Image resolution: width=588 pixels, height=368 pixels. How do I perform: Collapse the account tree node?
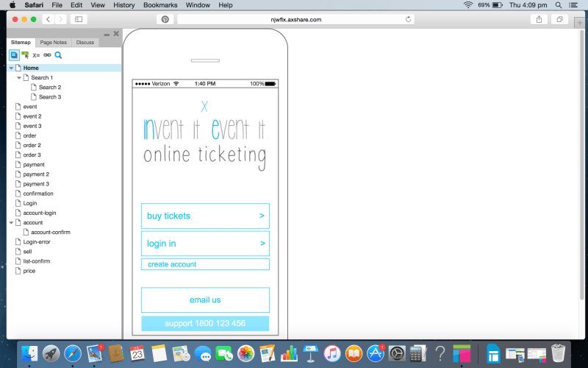click(12, 222)
